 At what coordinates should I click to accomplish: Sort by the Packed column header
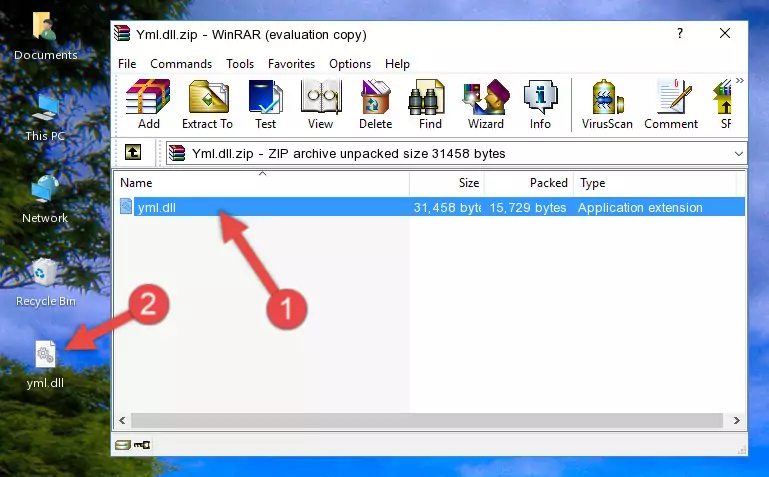point(529,183)
